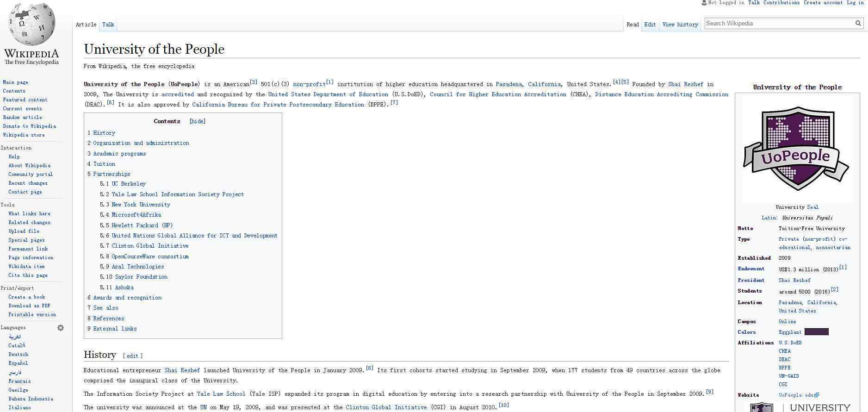
Task: Open President link in infobox
Action: (751, 281)
